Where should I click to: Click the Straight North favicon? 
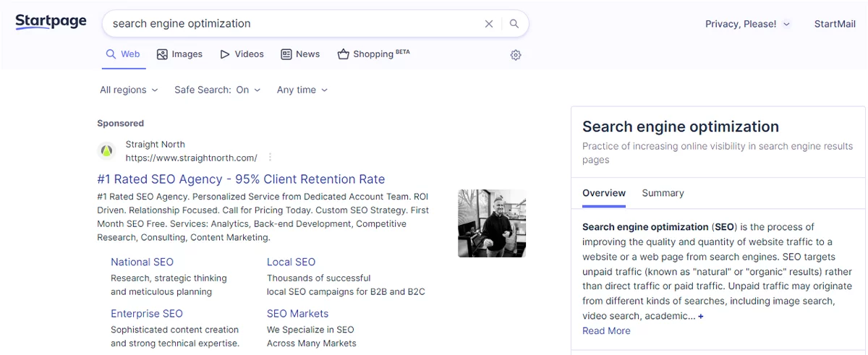[106, 151]
